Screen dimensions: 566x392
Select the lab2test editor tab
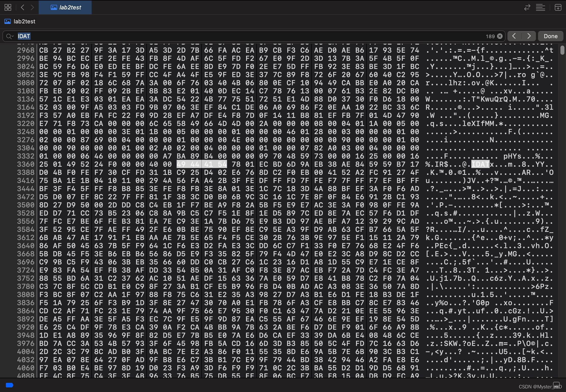(65, 7)
